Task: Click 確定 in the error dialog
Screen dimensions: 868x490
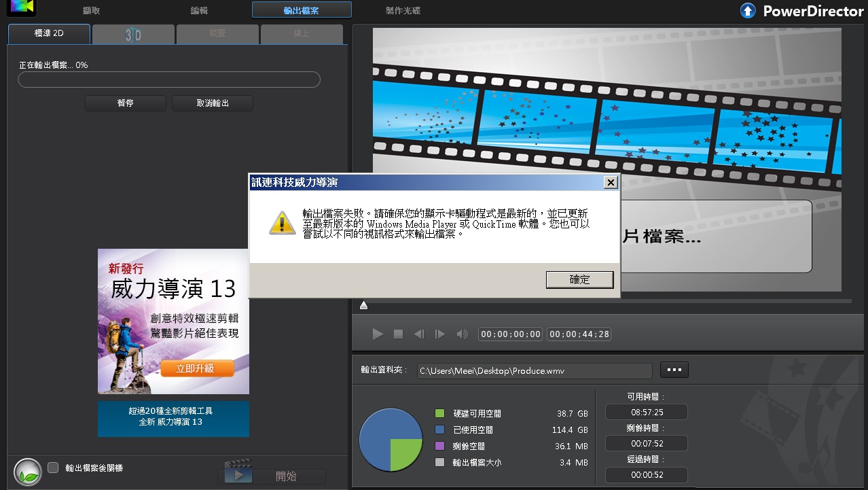Action: pyautogui.click(x=579, y=279)
